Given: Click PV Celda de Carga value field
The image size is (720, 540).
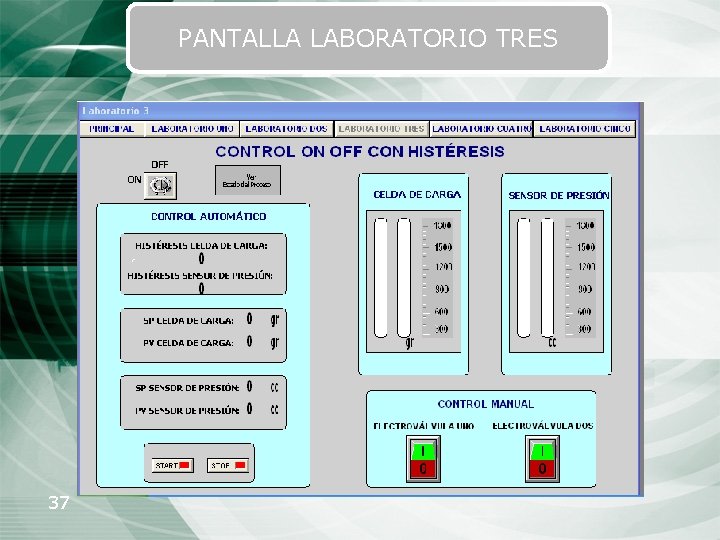Looking at the screenshot, I should click(249, 341).
